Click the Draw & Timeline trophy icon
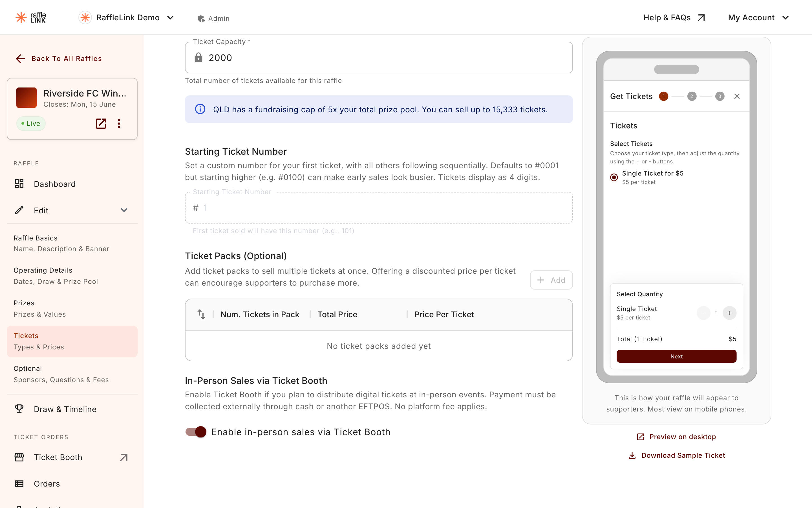The image size is (812, 508). (x=19, y=409)
